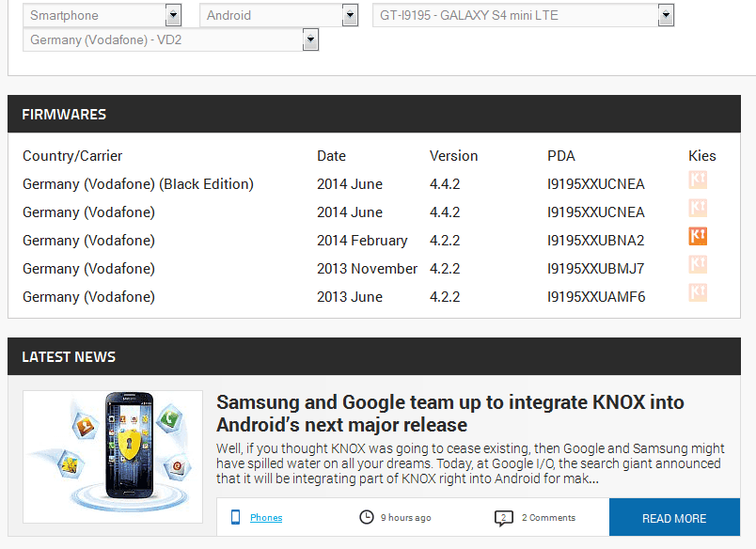The image size is (756, 549).
Task: Click the Country/Carrier column header
Action: pos(72,156)
